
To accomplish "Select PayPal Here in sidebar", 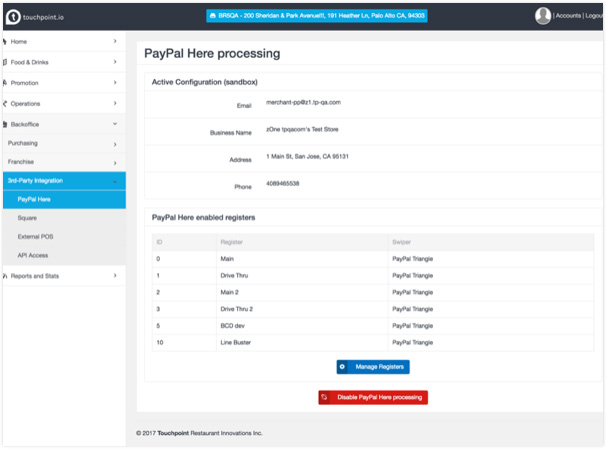I will [x=64, y=199].
